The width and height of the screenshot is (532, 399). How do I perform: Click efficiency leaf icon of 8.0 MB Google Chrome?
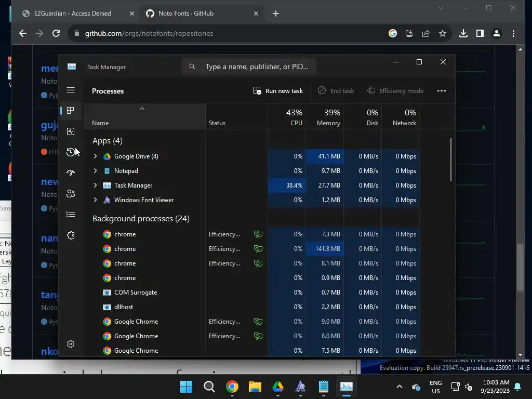(258, 336)
